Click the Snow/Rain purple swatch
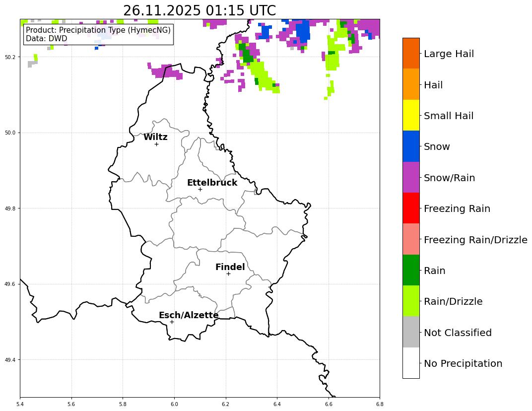 [x=411, y=177]
